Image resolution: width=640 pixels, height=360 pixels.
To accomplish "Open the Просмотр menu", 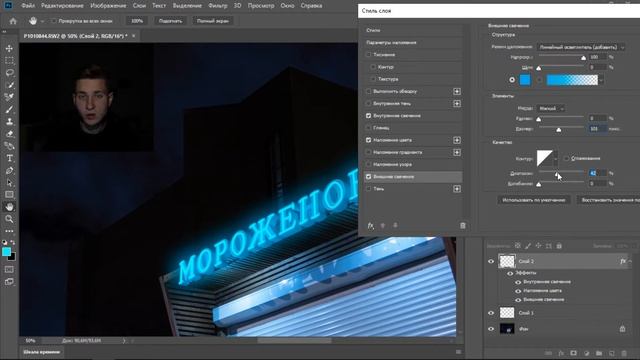I will 261,6.
